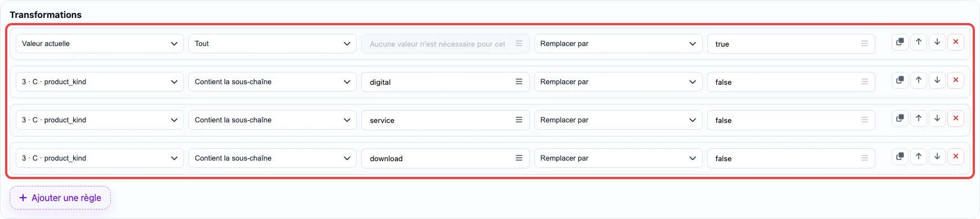Image resolution: width=980 pixels, height=219 pixels.
Task: Open 'Remplacer par' dropdown in 'true' row
Action: tap(618, 44)
